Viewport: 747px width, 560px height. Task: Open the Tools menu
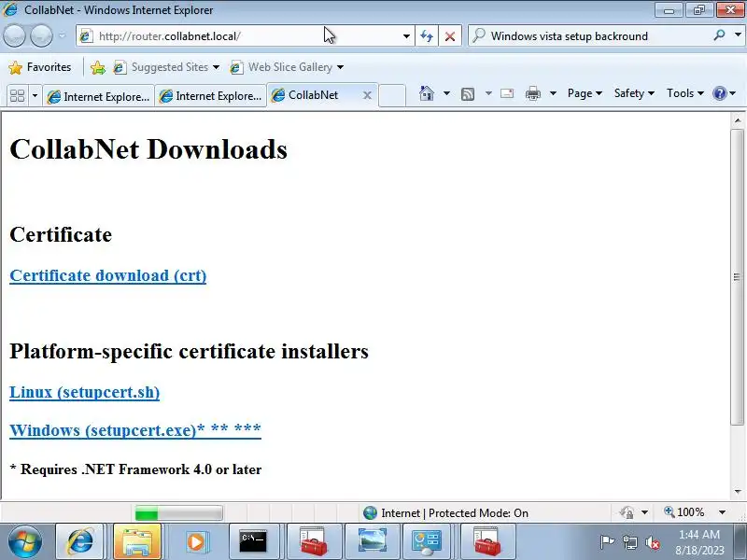click(685, 93)
